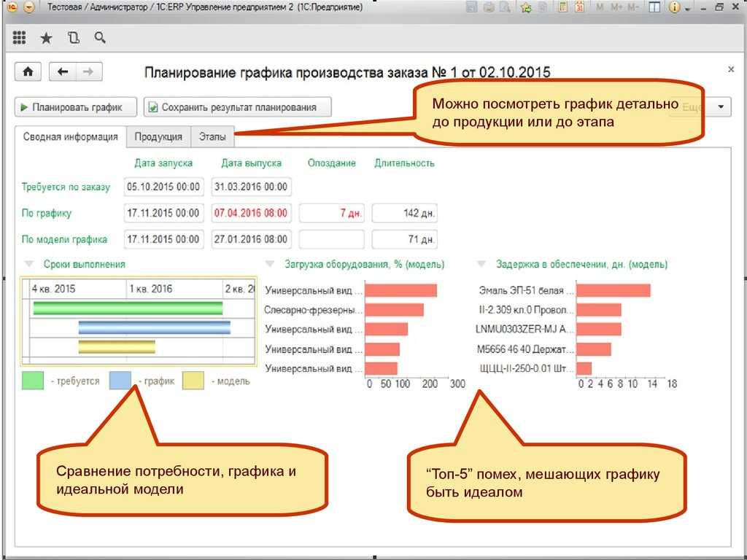Open the calendar icon
747x560 pixels.
tap(579, 7)
